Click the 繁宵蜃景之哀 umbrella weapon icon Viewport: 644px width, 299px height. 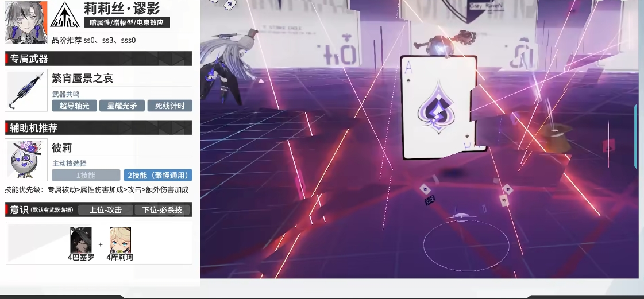pos(26,91)
